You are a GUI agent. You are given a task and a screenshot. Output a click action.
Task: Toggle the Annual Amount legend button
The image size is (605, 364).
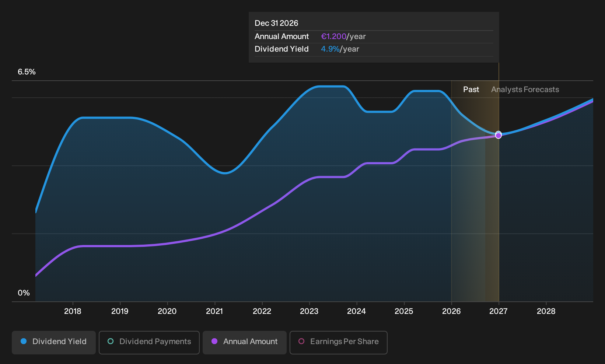pos(245,342)
